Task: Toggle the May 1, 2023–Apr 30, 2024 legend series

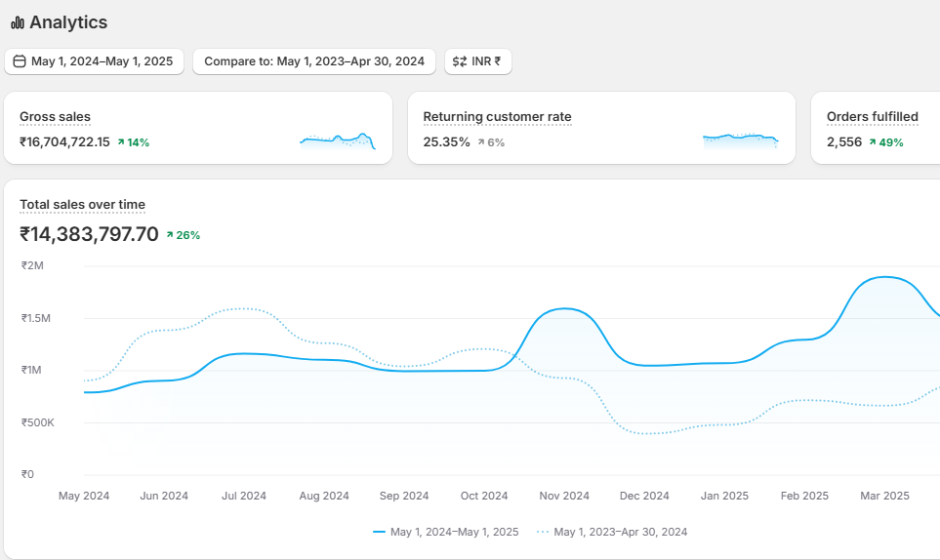Action: [612, 532]
